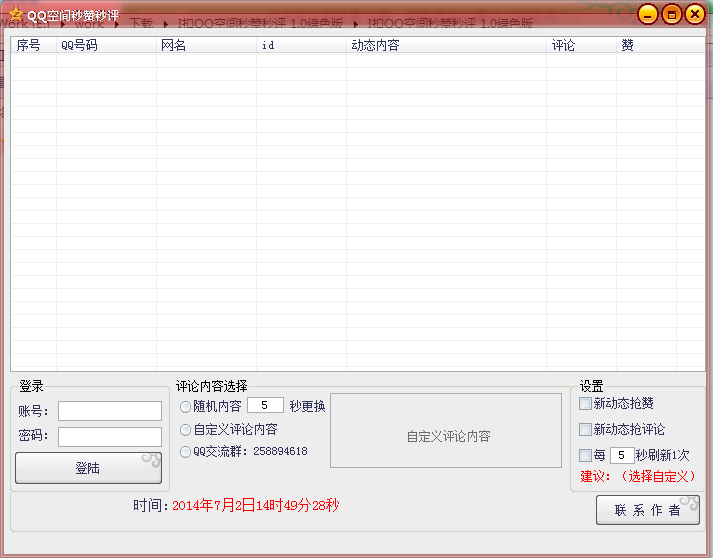
Task: Toggle the 每 秒刷新1次 checkbox
Action: click(x=585, y=455)
